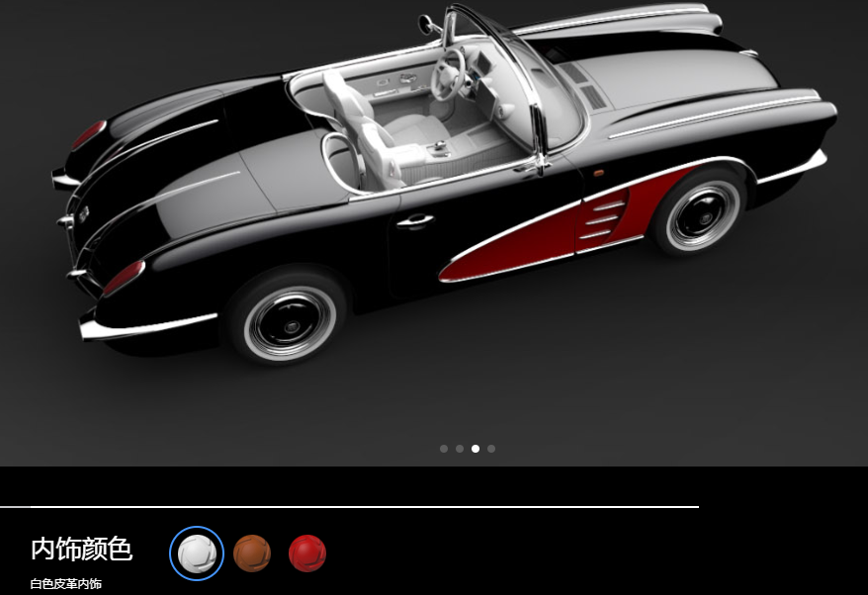This screenshot has height=595, width=868.
Task: Click the active third carousel dot
Action: click(x=476, y=449)
